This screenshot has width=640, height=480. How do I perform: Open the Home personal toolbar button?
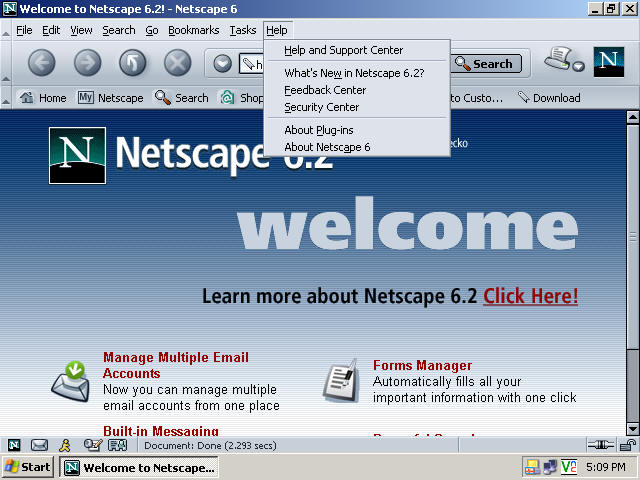pyautogui.click(x=43, y=98)
